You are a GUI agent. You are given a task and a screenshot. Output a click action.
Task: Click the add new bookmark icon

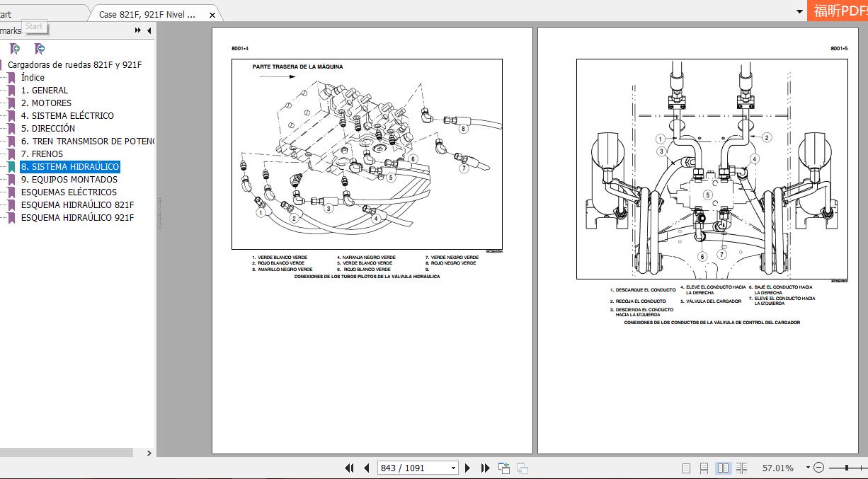[x=15, y=49]
